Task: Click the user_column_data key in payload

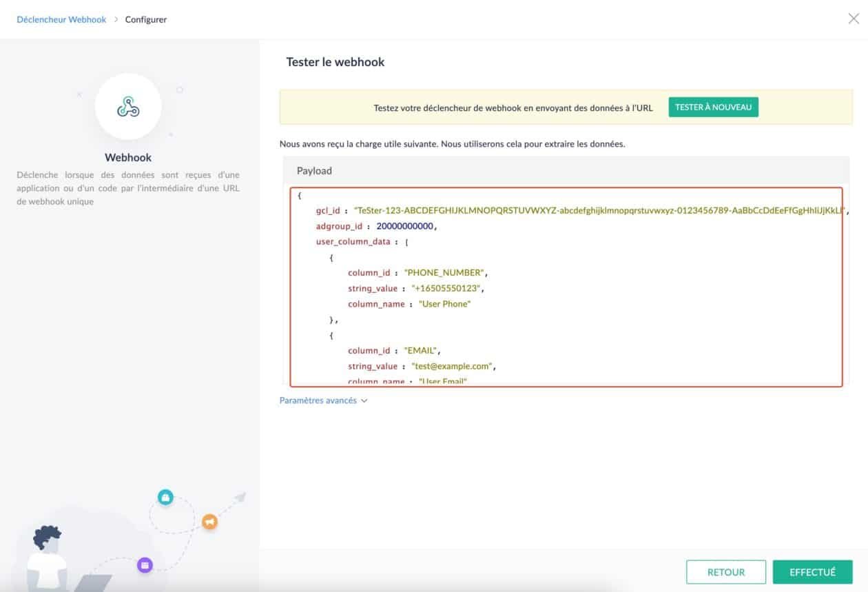Action: (353, 242)
